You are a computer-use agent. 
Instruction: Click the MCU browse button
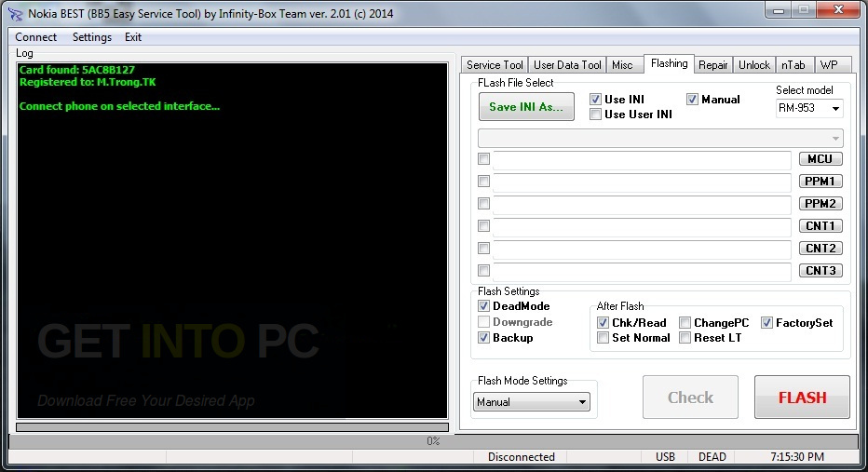(821, 159)
